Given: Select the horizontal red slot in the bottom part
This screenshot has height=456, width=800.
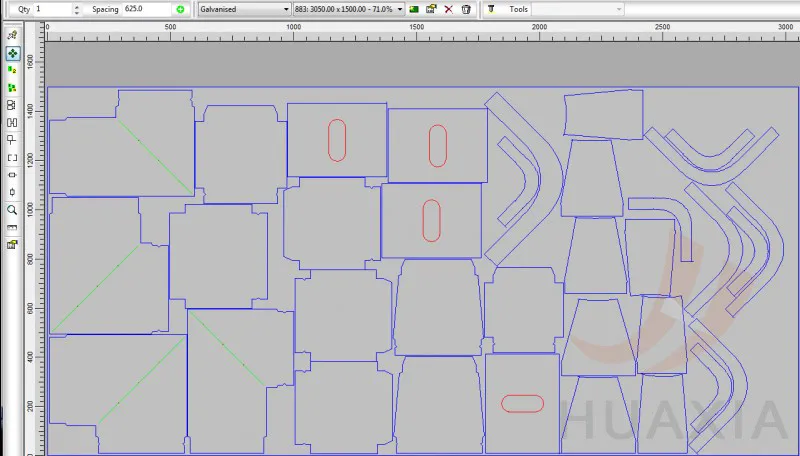Looking at the screenshot, I should tap(522, 403).
